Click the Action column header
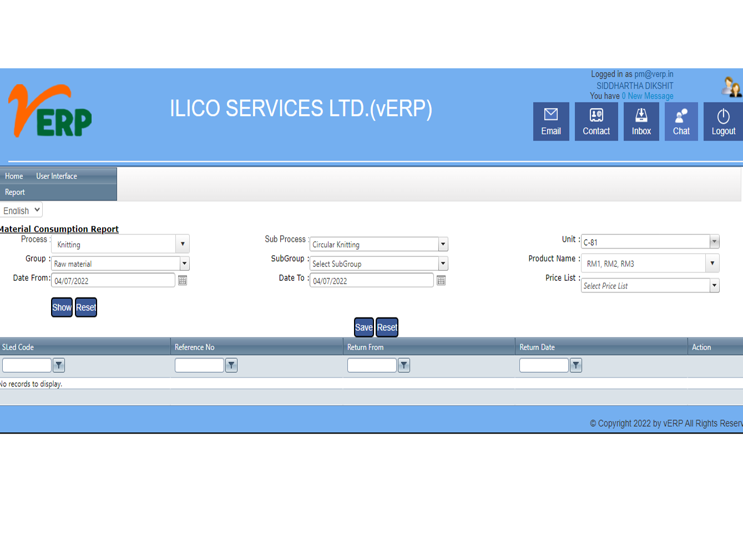The image size is (743, 560). click(701, 347)
